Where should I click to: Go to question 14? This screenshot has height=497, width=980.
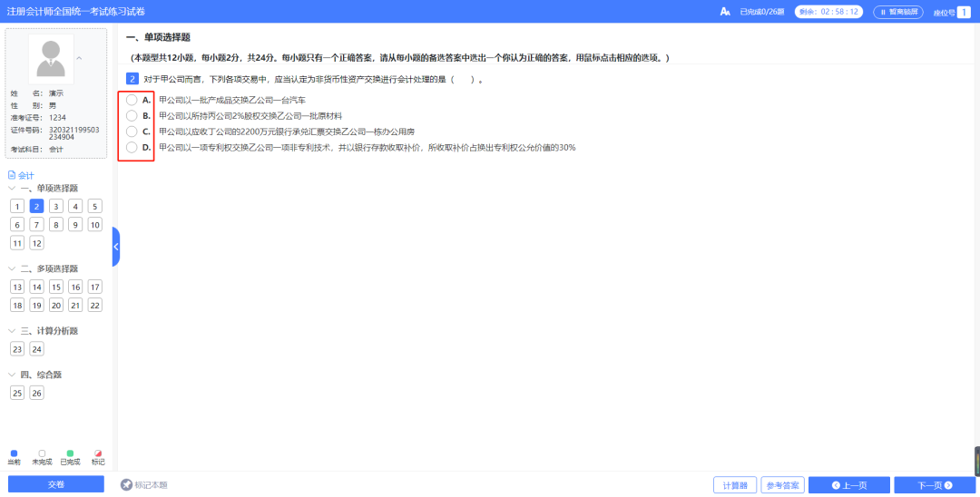[37, 287]
